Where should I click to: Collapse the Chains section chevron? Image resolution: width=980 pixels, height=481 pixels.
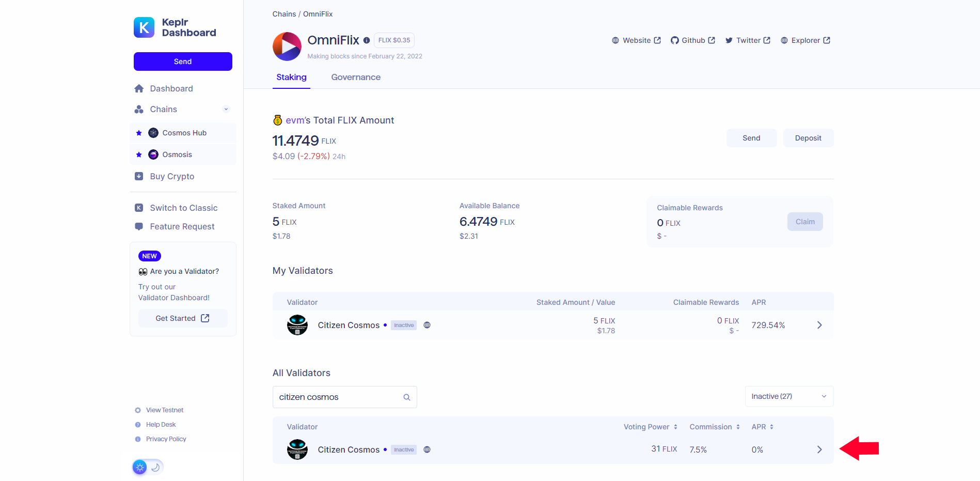226,109
